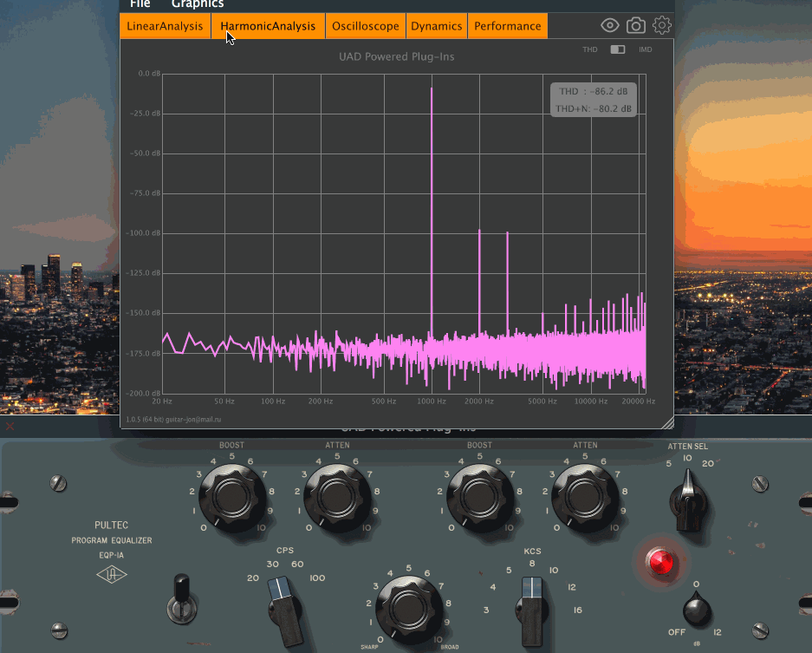Click the ATTEN SEL selector switch

pyautogui.click(x=688, y=501)
